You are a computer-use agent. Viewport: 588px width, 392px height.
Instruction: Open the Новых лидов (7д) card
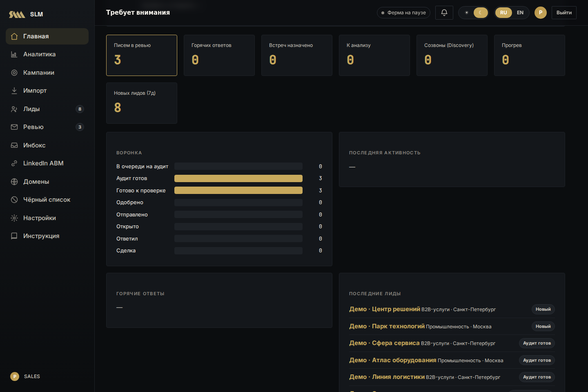pos(142,103)
